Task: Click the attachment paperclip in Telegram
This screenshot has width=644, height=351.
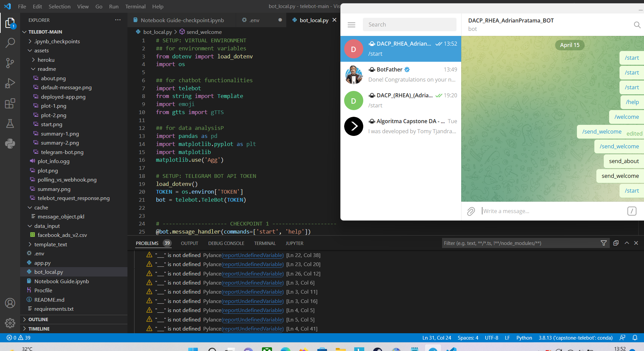Action: point(471,211)
